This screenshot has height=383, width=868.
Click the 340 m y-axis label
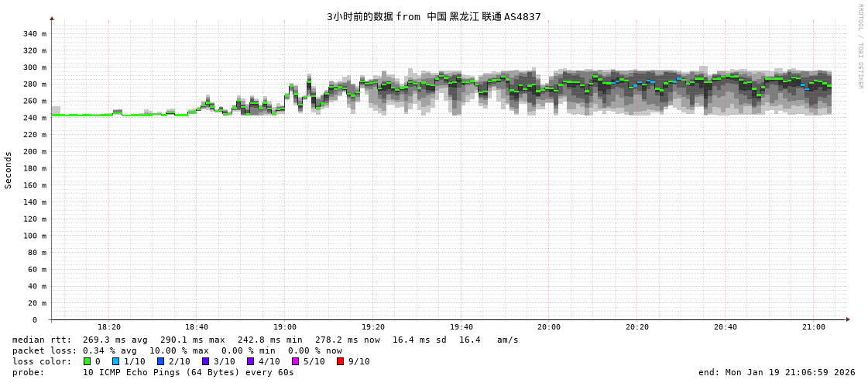point(34,34)
